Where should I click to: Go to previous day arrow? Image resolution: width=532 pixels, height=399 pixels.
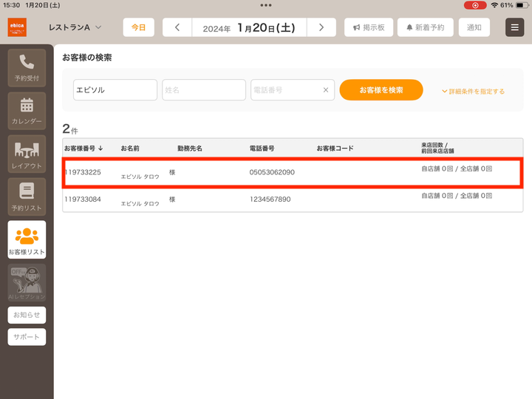[x=177, y=27]
